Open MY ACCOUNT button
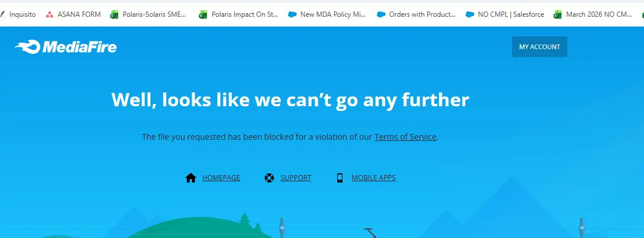The width and height of the screenshot is (644, 238). pos(539,47)
